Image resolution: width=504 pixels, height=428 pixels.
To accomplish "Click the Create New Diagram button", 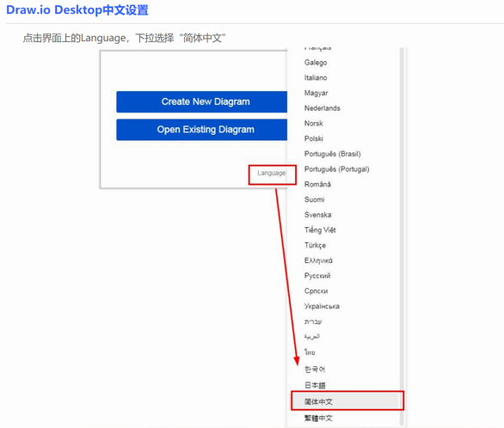I will pos(201,101).
